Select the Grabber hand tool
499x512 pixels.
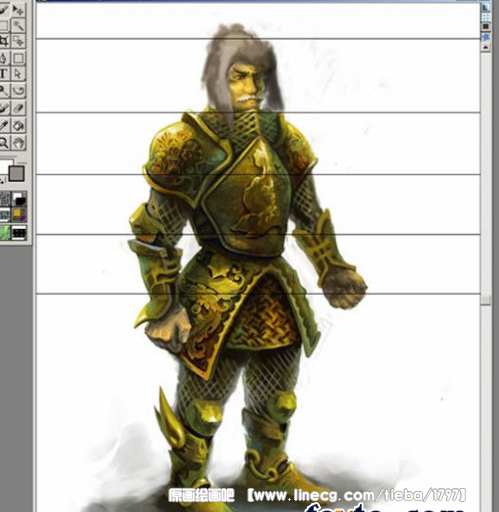click(18, 143)
